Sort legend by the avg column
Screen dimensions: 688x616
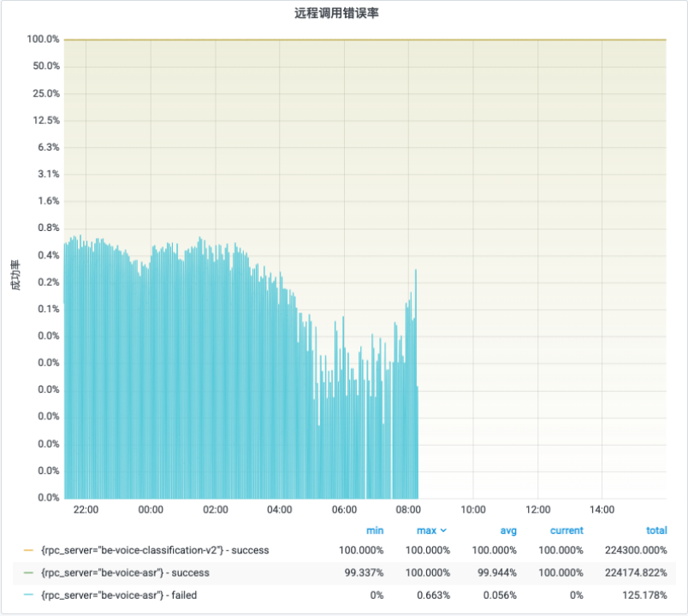point(508,530)
